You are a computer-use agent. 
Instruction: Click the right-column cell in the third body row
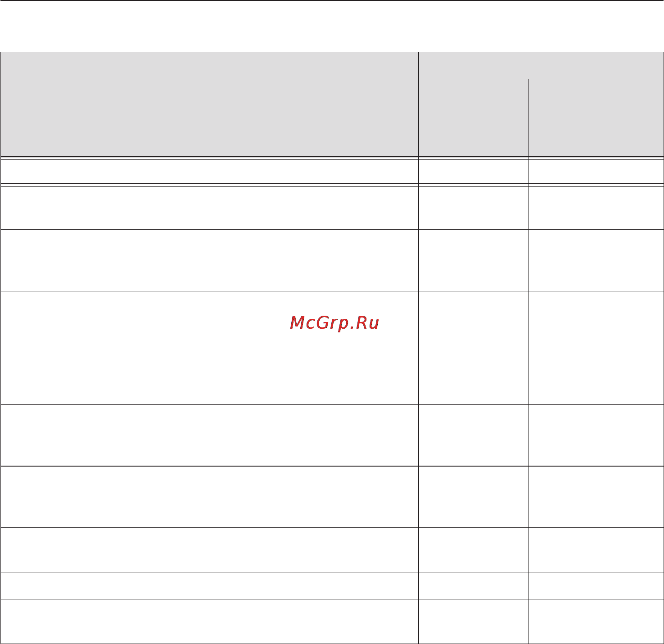(x=596, y=260)
